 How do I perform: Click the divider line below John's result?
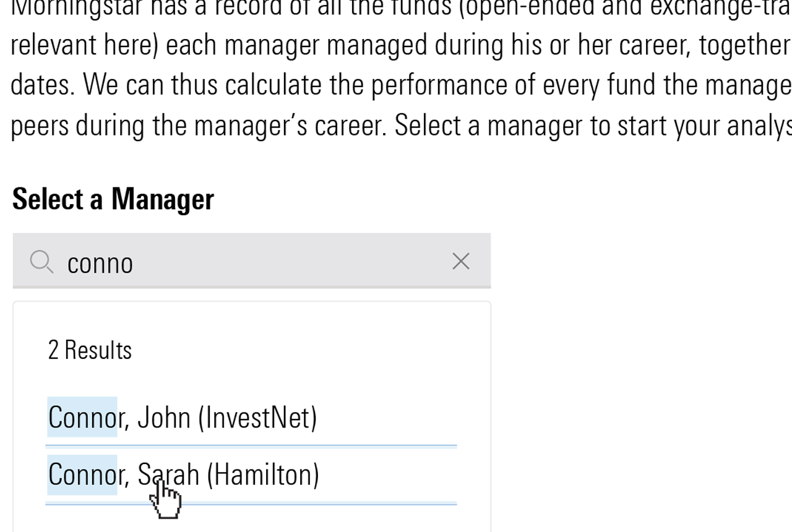(x=251, y=445)
